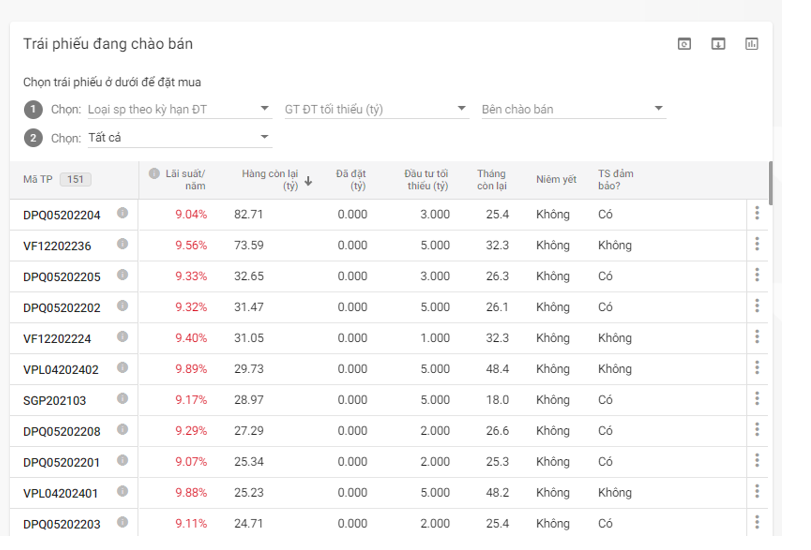Click the sort arrow on Hàng còn lại column

click(308, 181)
